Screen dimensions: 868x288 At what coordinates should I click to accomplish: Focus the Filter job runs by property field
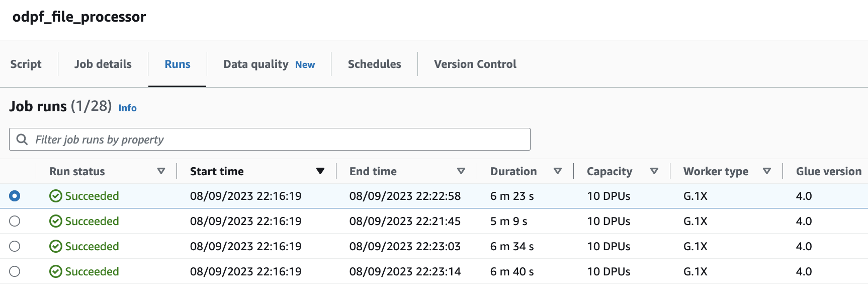pyautogui.click(x=270, y=139)
